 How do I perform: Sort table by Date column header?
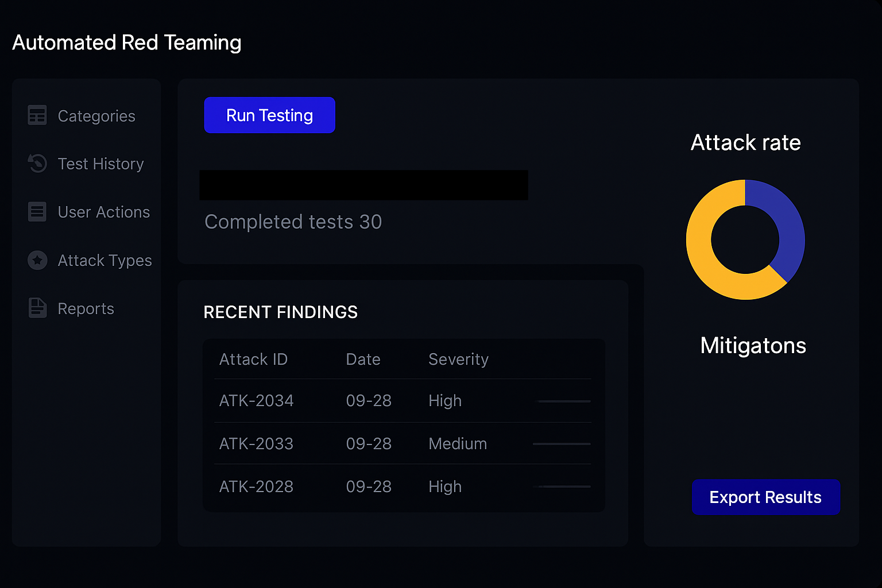click(363, 359)
